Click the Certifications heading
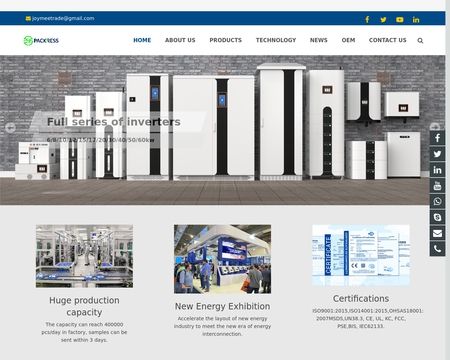Viewport: 450px width, 360px height. [361, 298]
